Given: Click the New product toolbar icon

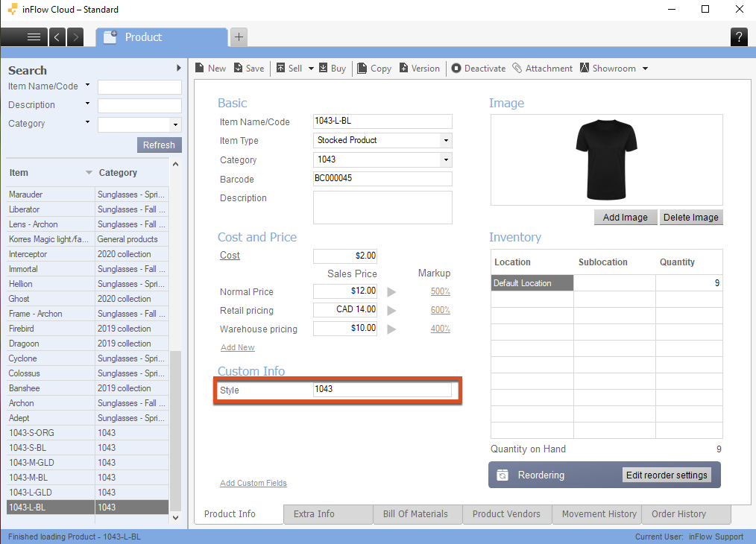Looking at the screenshot, I should [x=200, y=69].
